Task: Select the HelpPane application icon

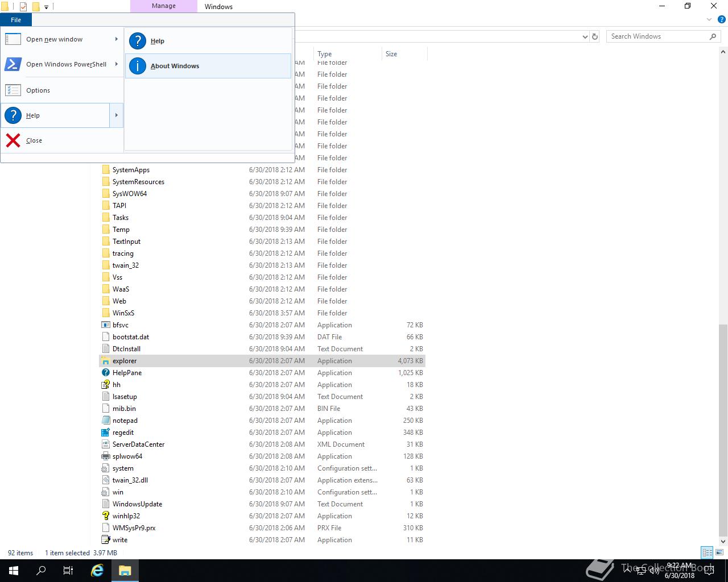Action: tap(106, 373)
